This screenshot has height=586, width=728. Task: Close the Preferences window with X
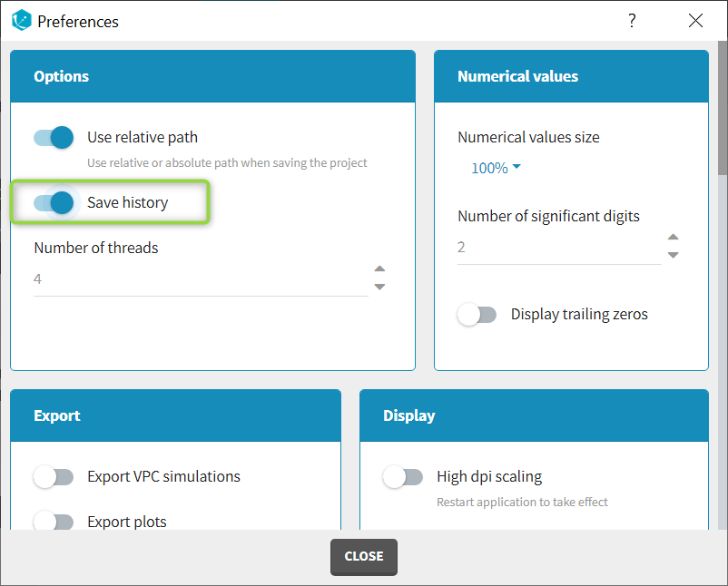click(x=695, y=21)
